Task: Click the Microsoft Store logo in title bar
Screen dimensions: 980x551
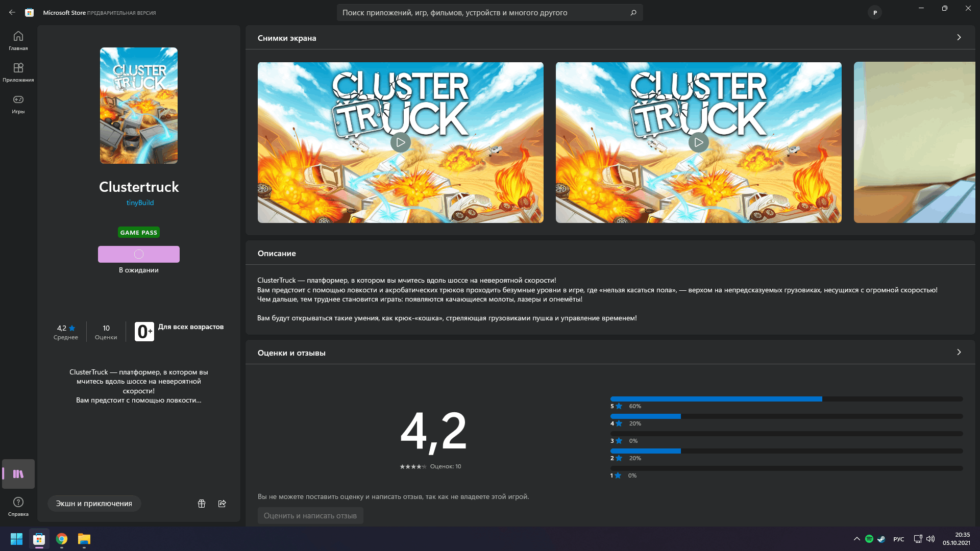Action: click(30, 13)
